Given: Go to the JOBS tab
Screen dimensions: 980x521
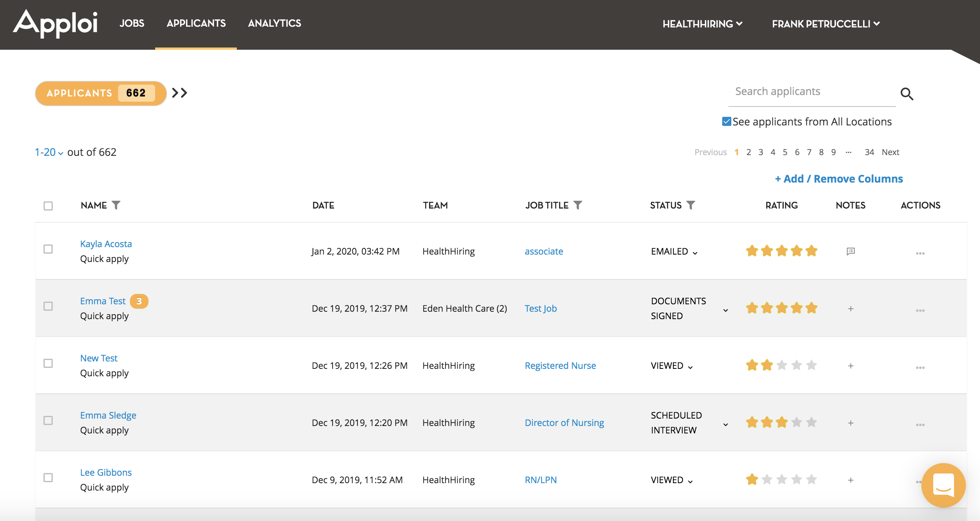Looking at the screenshot, I should pos(132,23).
